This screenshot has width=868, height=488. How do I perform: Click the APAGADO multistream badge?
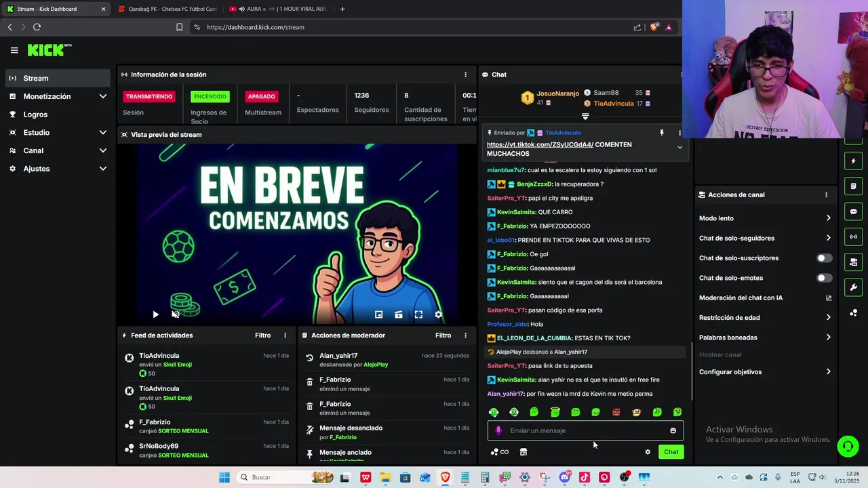[x=261, y=96]
